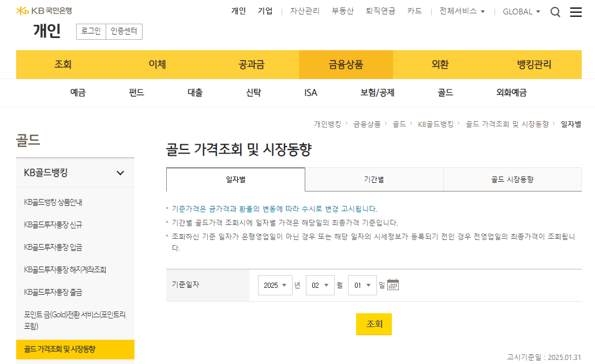
Task: Select 대출 submenu item
Action: [195, 93]
